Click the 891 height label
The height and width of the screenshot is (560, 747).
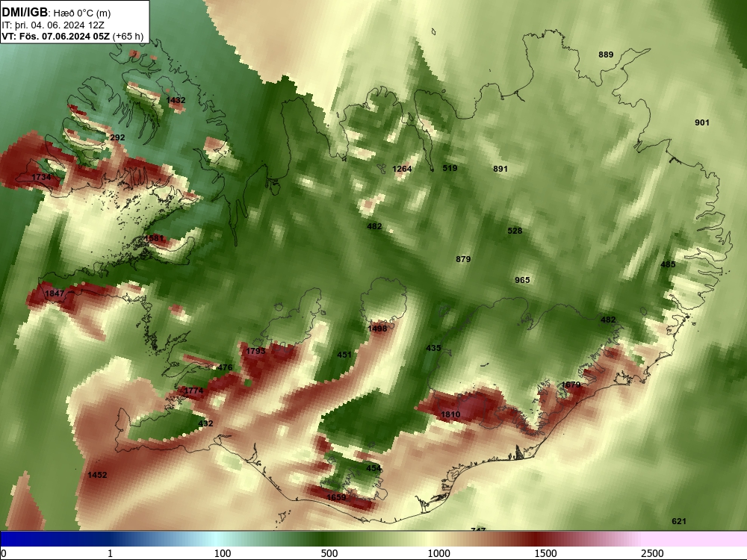[500, 169]
